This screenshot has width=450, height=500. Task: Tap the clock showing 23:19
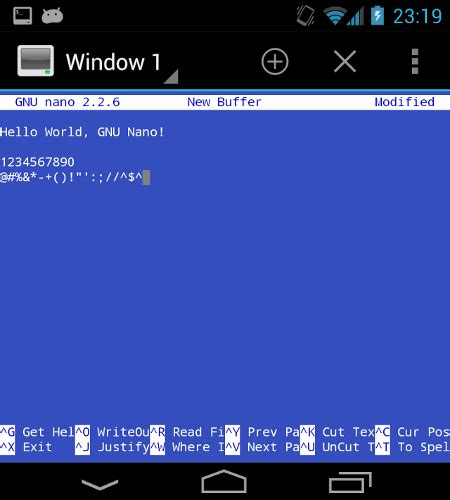pyautogui.click(x=417, y=16)
